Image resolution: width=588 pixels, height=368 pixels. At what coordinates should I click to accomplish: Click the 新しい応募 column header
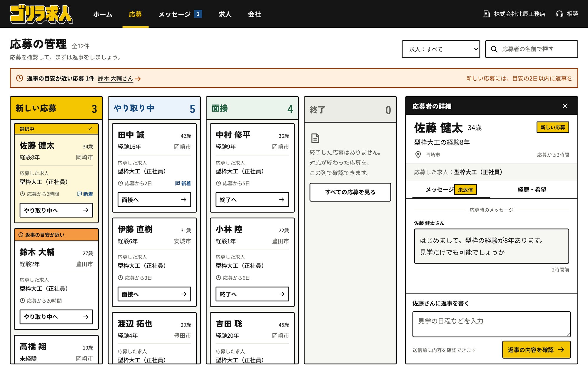click(56, 108)
